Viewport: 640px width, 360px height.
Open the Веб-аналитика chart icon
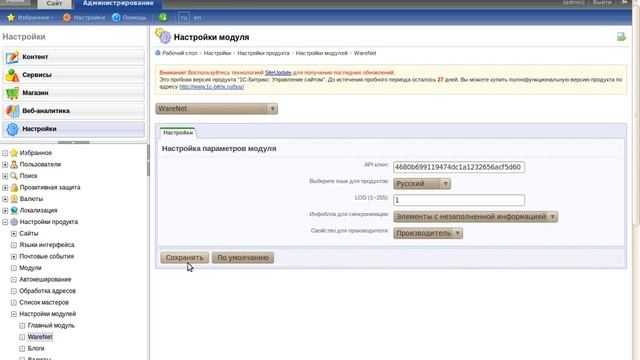tap(12, 111)
